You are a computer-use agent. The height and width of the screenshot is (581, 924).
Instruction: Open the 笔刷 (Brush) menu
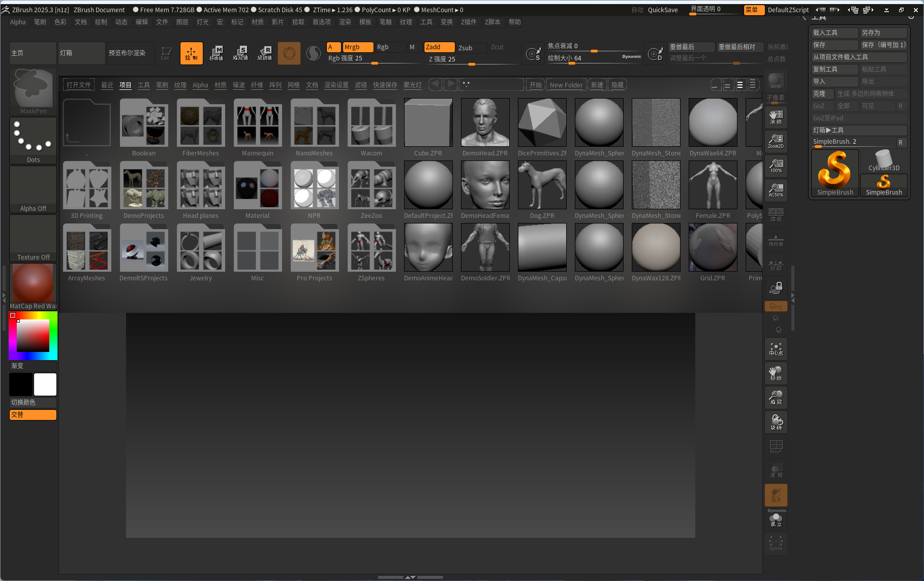[x=40, y=22]
